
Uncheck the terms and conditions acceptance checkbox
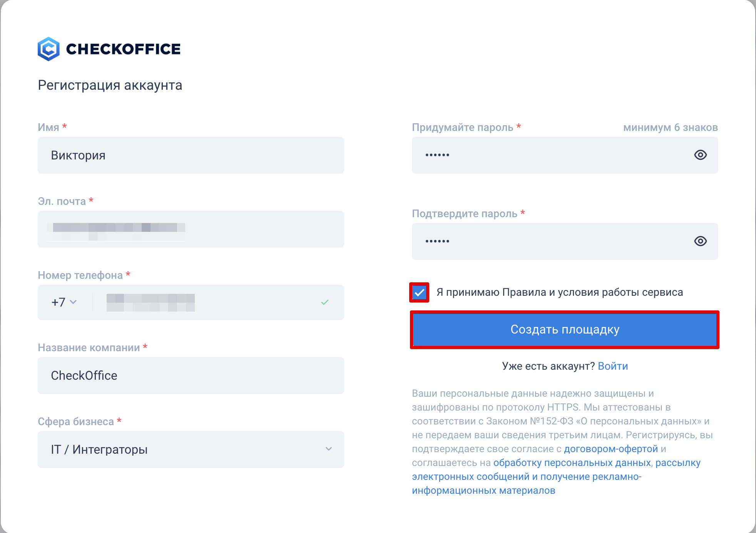pos(419,293)
